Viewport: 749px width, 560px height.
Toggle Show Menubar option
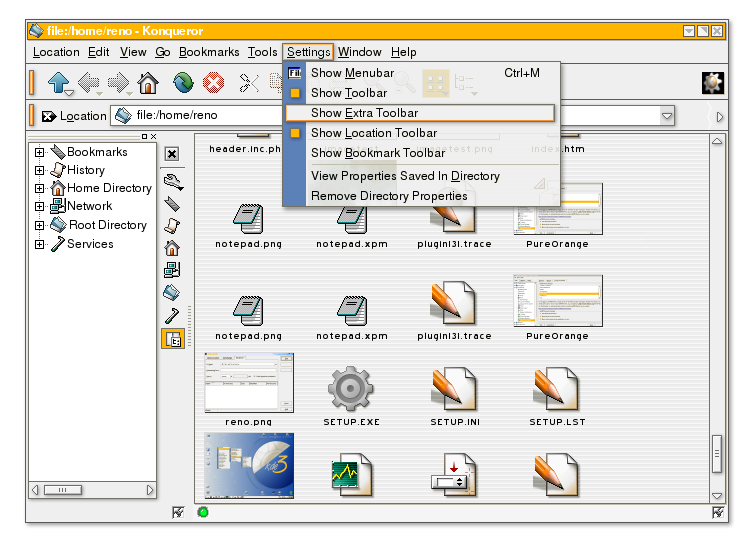[420, 73]
